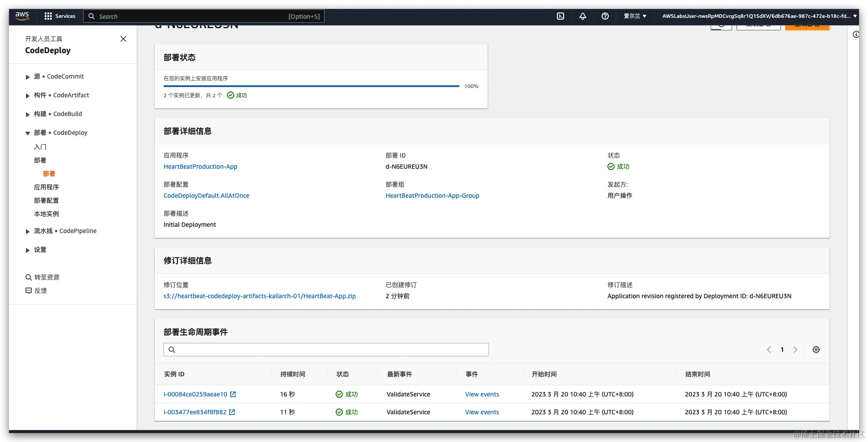868x442 pixels.
Task: Select 本地实例 in side navigation
Action: 46,214
